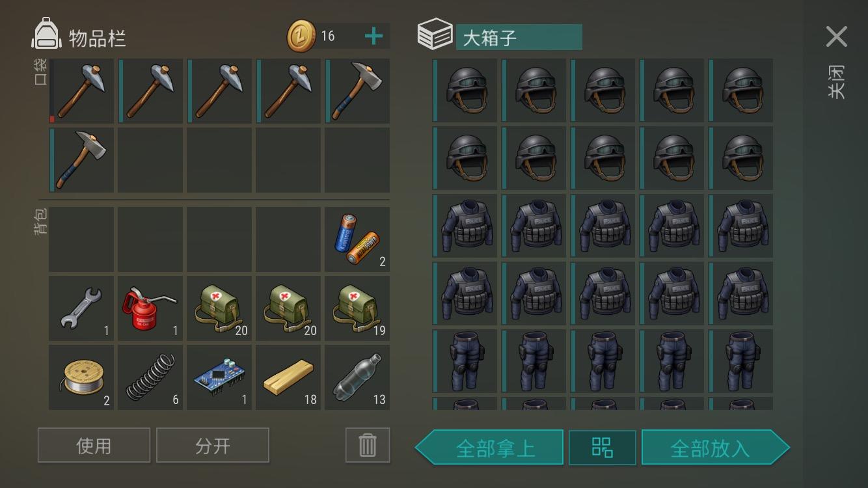Select the empty plastic bottle item
This screenshot has height=488, width=868.
point(357,377)
